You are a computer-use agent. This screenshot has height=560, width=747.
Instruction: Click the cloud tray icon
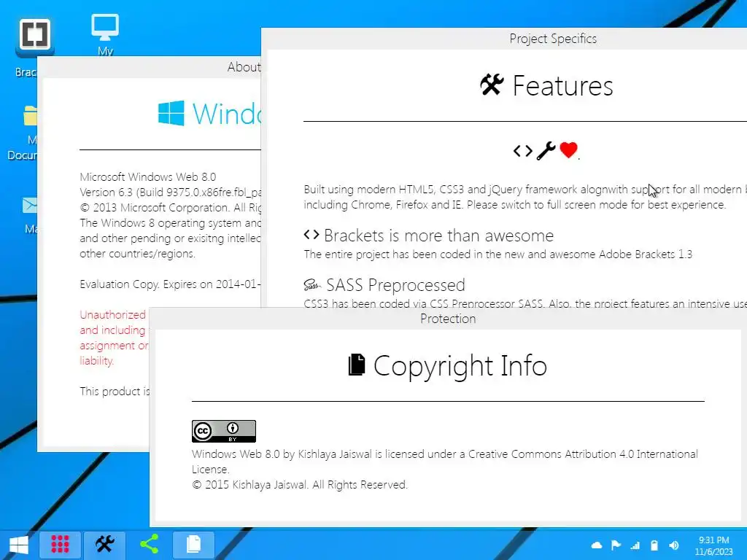[597, 545]
